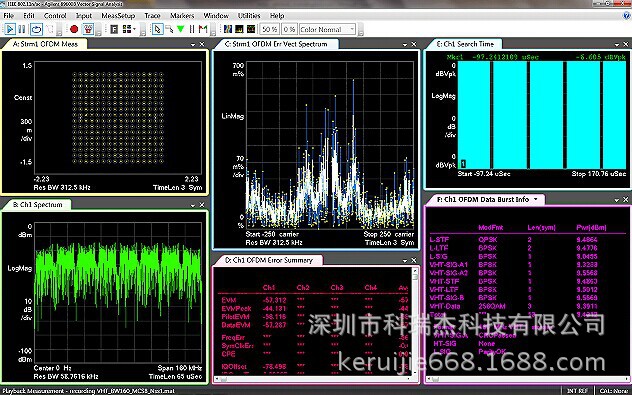This screenshot has width=632, height=395.
Task: Open the Markers menu
Action: pos(182,15)
